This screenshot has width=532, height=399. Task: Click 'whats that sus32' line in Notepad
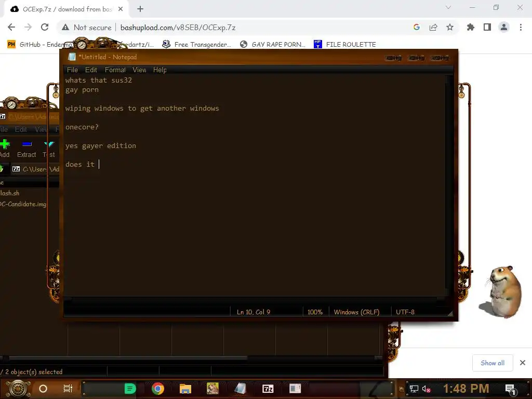coord(98,80)
